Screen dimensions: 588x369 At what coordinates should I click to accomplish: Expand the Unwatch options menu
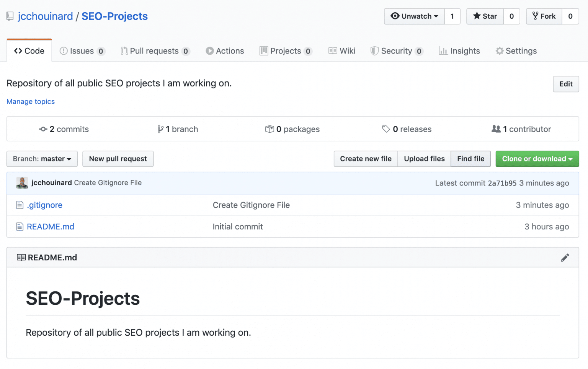[436, 16]
